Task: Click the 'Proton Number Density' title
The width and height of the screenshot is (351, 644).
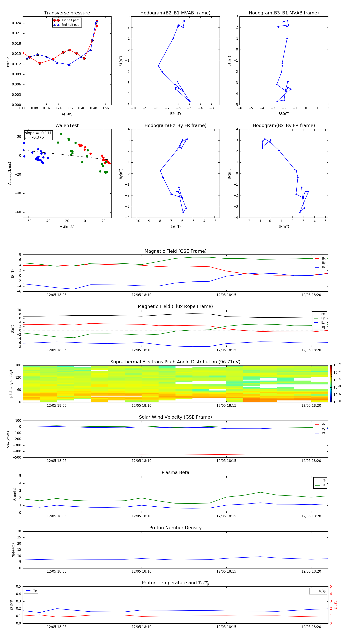Action: (175, 528)
